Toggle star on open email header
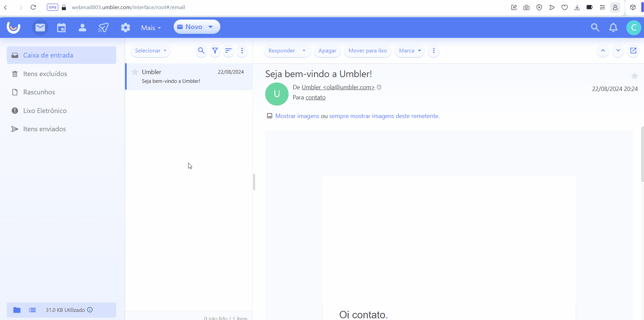This screenshot has height=320, width=644. [x=634, y=76]
